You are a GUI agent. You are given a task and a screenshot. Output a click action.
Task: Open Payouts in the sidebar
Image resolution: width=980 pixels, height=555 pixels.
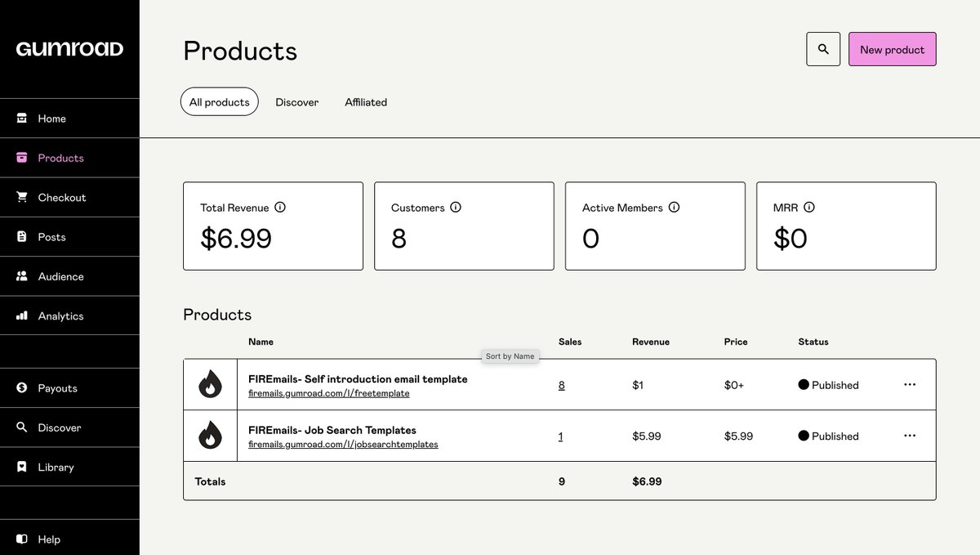(69, 388)
